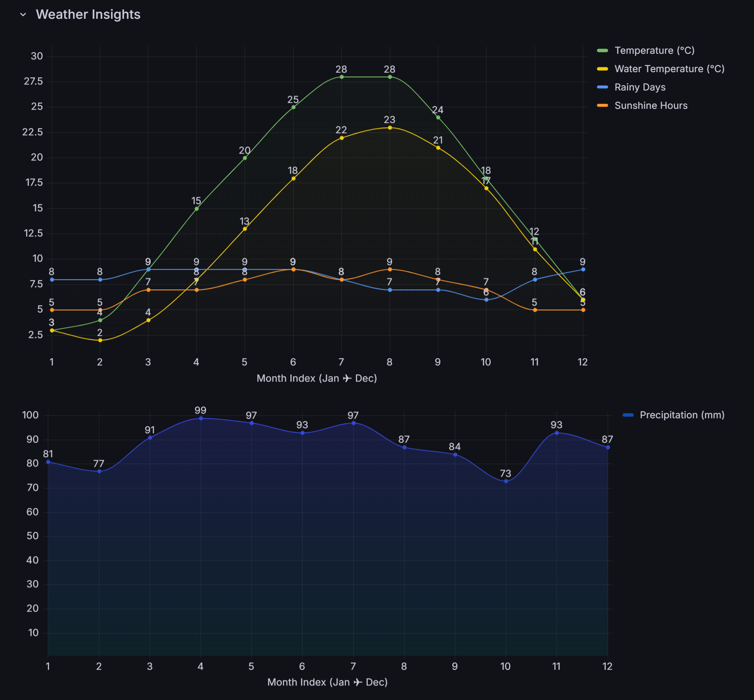Click the temperature data point labeled 20

(x=245, y=158)
